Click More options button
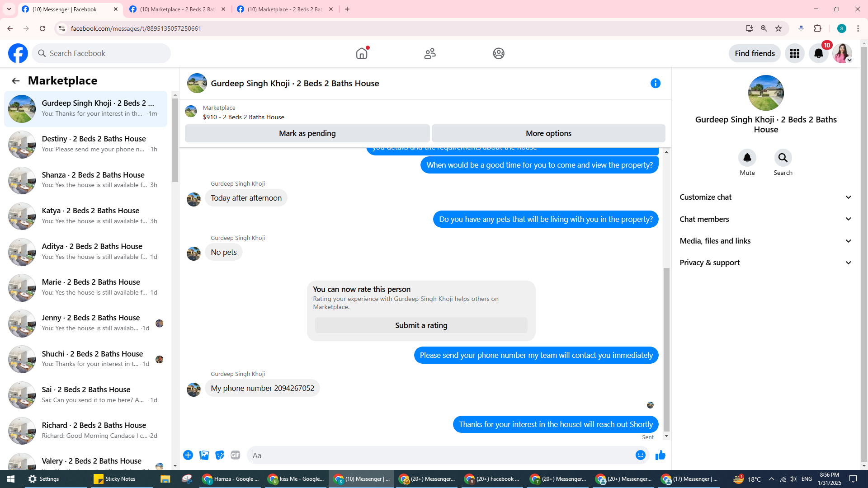This screenshot has height=488, width=868. pyautogui.click(x=548, y=133)
